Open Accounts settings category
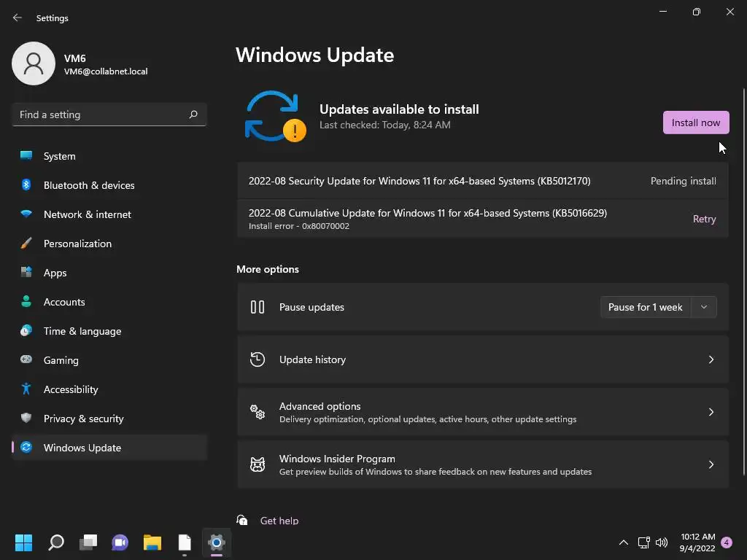This screenshot has height=560, width=747. click(x=109, y=302)
